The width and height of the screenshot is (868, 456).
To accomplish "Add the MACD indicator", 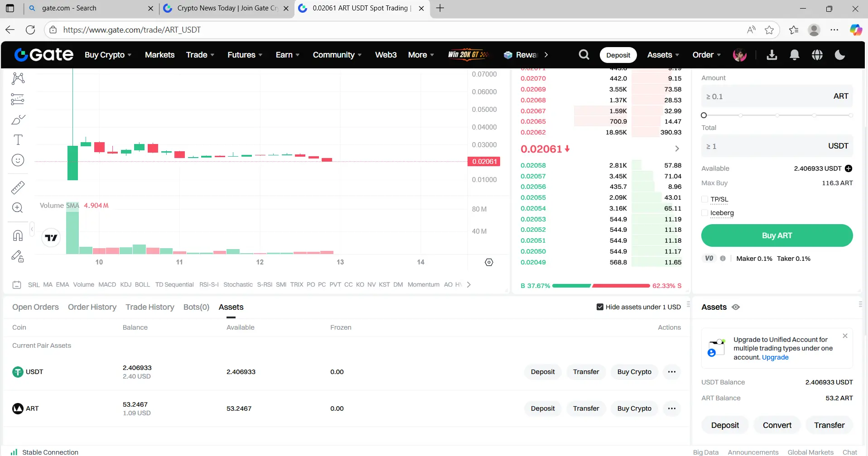I will 107,284.
